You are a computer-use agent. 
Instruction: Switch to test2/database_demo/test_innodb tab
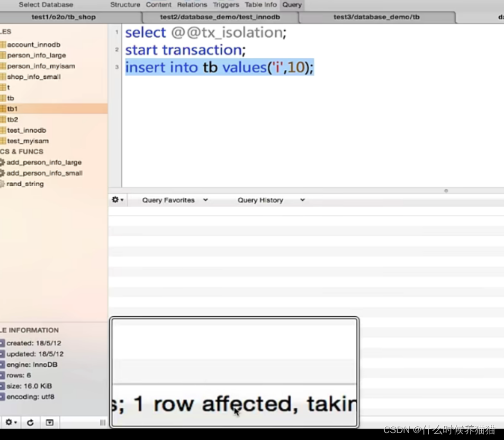220,17
